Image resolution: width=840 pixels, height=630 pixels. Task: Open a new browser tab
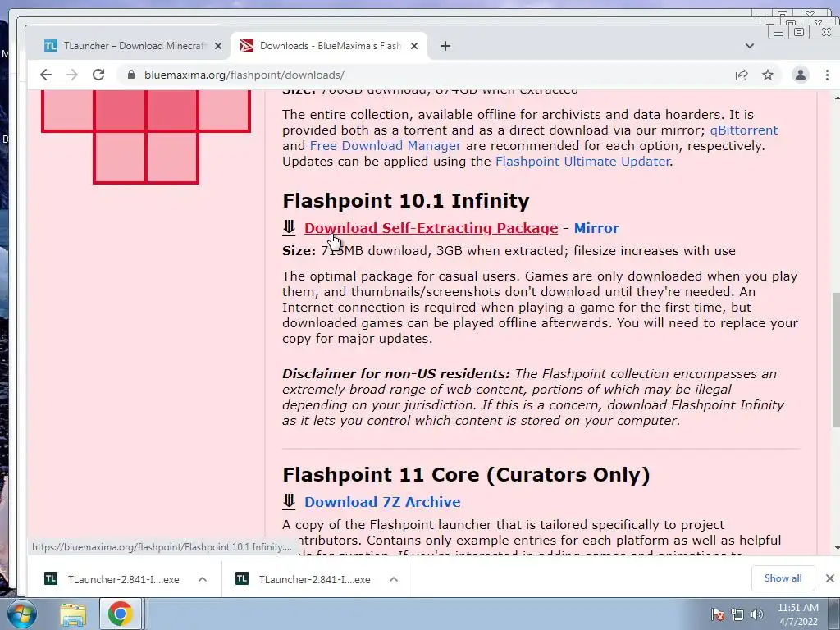[445, 46]
